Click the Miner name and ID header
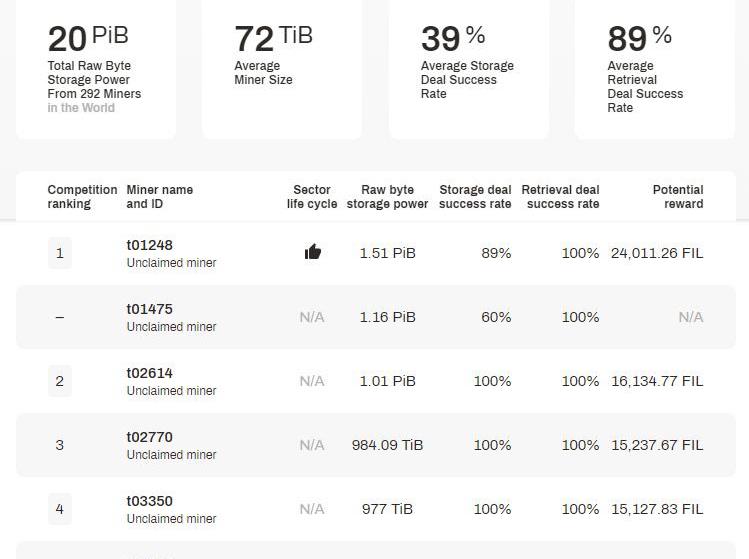This screenshot has height=559, width=749. pos(159,197)
